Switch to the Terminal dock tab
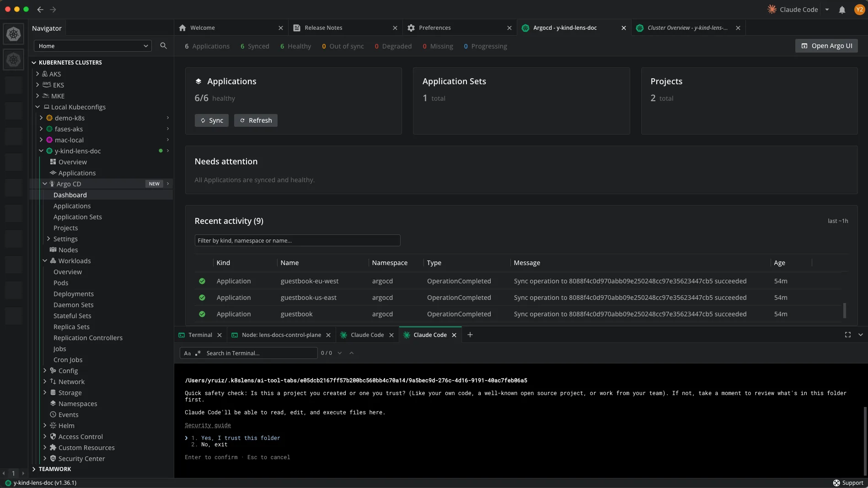 pyautogui.click(x=200, y=335)
